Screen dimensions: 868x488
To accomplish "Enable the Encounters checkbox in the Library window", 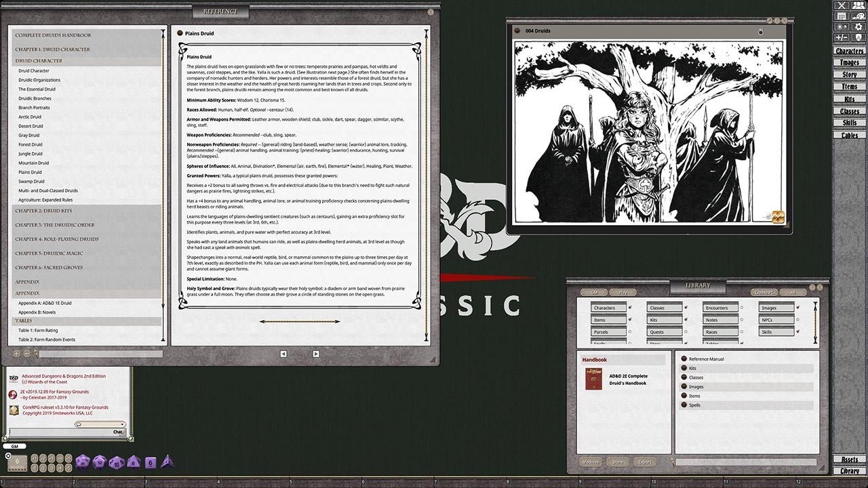I will point(742,308).
